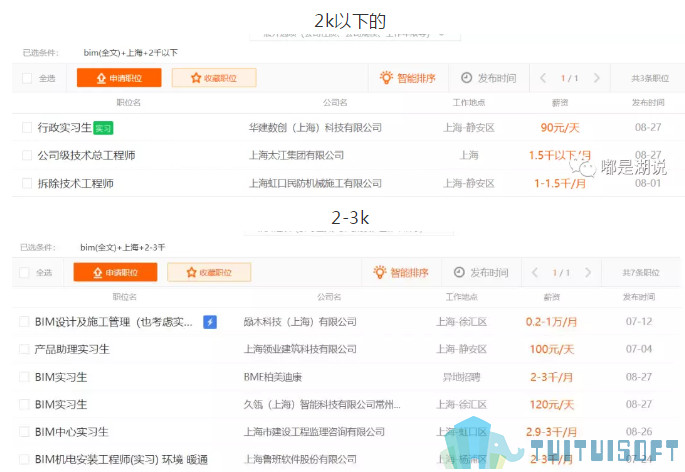The image size is (685, 472).
Task: Tick the 公司级技术总工程师 row checkbox
Action: (x=27, y=155)
